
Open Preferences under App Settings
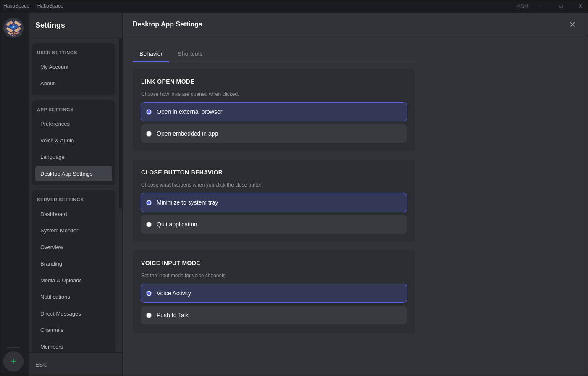pos(55,124)
